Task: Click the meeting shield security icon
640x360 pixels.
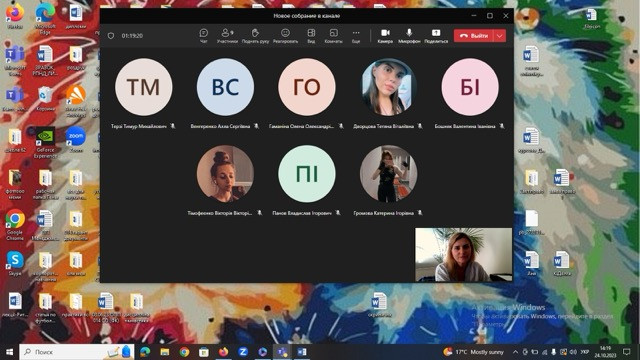Action: click(x=111, y=36)
